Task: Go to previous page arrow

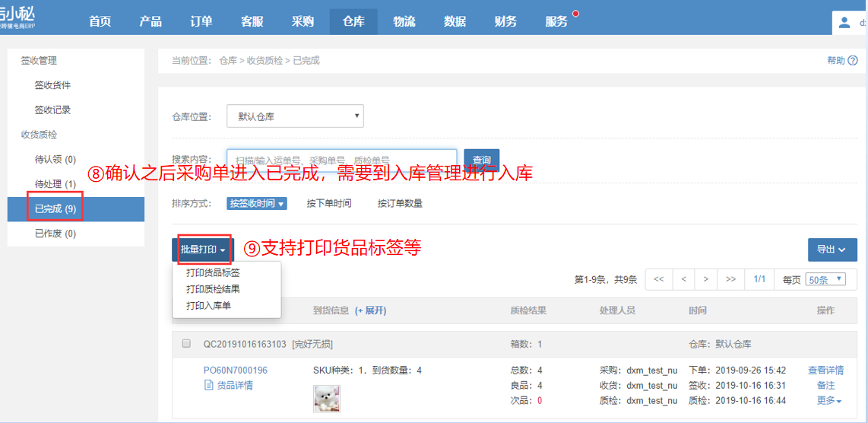Action: pyautogui.click(x=683, y=279)
